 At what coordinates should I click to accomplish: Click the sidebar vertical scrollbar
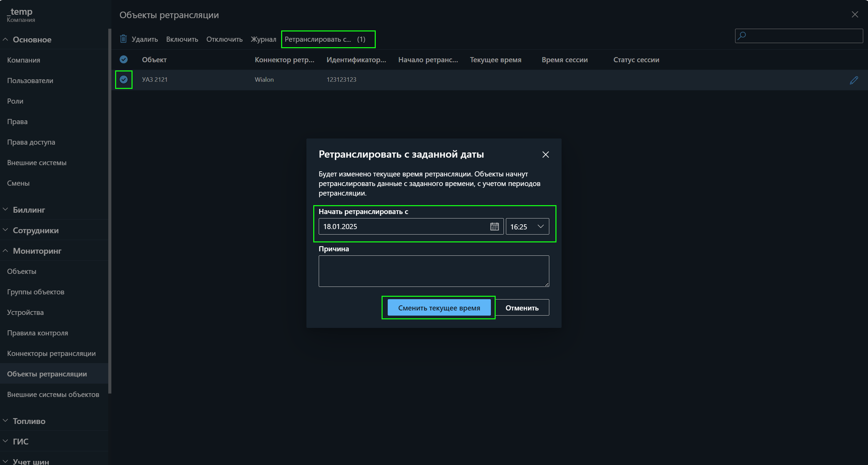pos(109,205)
